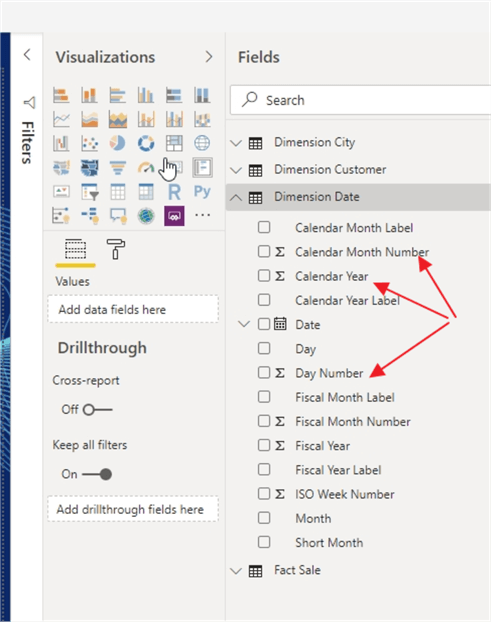The height and width of the screenshot is (622, 491).
Task: Choose the globe map visual
Action: 202,144
